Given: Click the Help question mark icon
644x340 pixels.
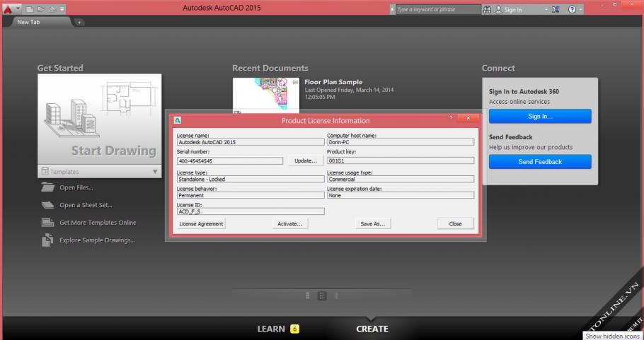Looking at the screenshot, I should [x=572, y=9].
